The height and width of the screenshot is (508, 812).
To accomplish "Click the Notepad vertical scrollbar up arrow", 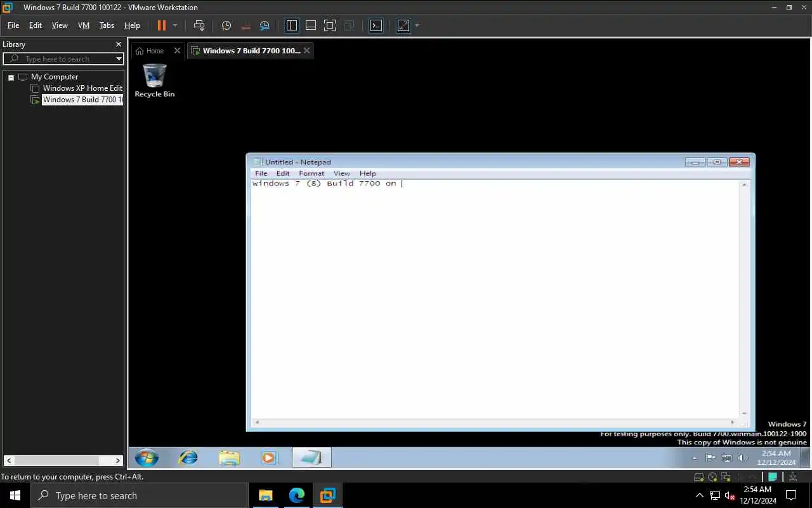I will [x=745, y=184].
